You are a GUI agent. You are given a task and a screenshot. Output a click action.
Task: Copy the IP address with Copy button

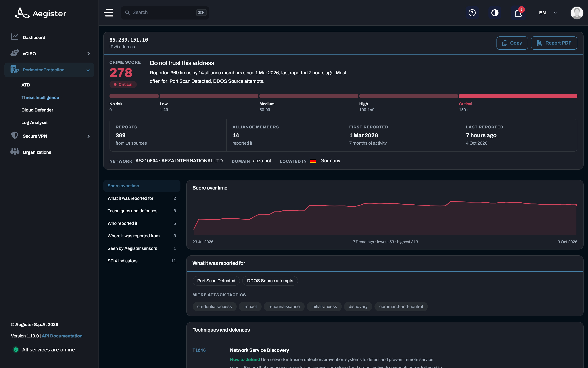coord(512,43)
